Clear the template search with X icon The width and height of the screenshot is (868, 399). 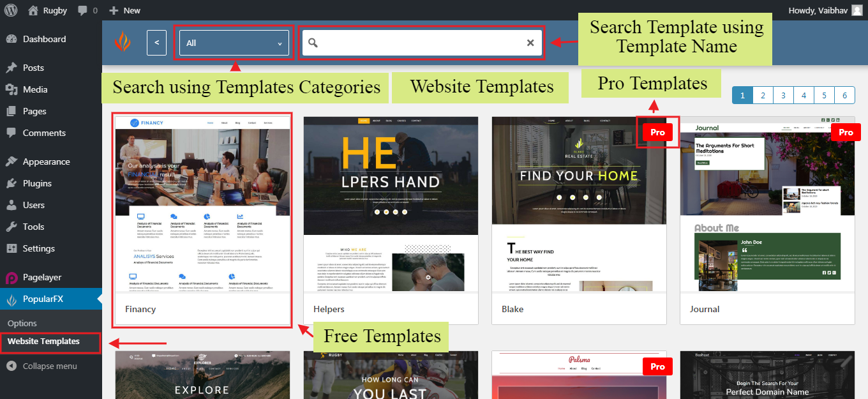[530, 43]
